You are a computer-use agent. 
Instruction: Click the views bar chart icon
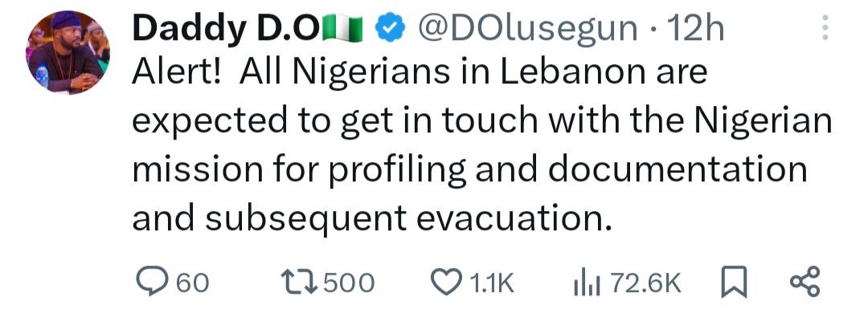pyautogui.click(x=588, y=282)
